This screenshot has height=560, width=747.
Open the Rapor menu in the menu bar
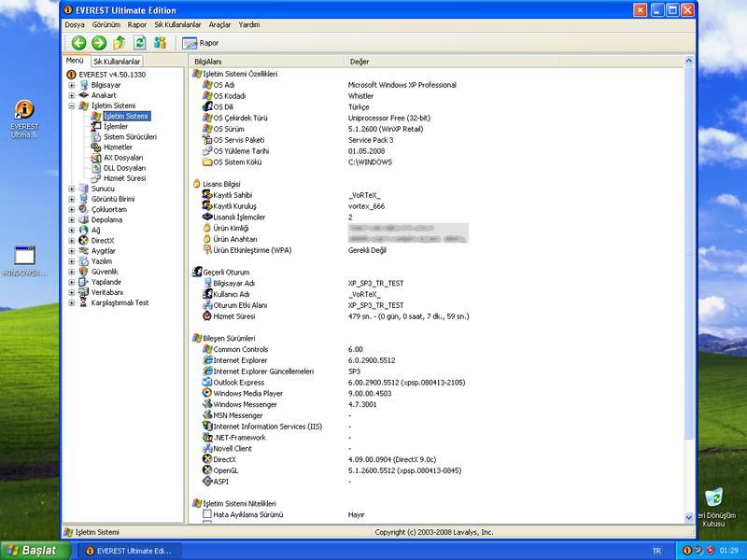tap(137, 25)
